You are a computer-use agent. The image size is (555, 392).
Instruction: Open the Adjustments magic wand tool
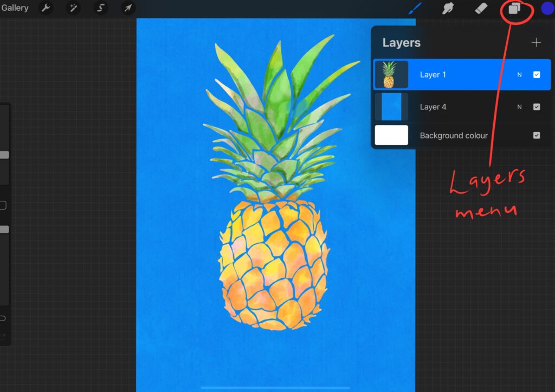tap(73, 8)
